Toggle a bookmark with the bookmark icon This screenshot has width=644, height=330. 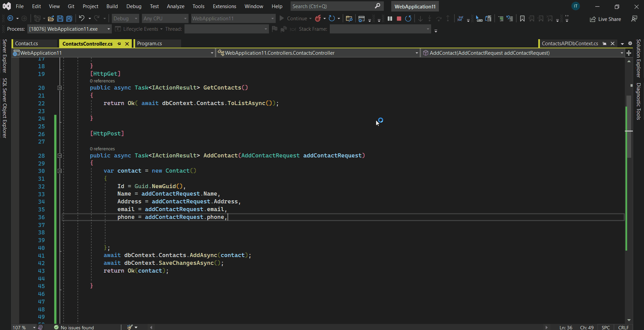click(522, 19)
